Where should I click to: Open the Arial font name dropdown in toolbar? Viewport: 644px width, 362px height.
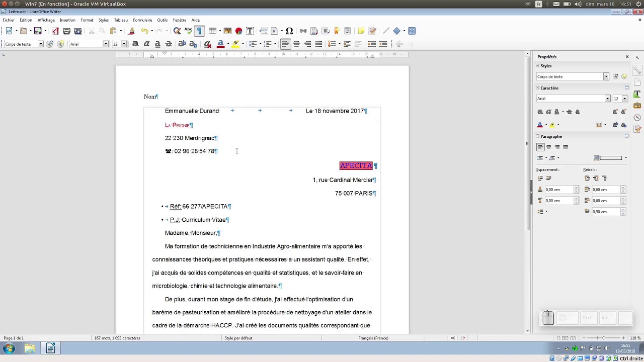point(106,44)
